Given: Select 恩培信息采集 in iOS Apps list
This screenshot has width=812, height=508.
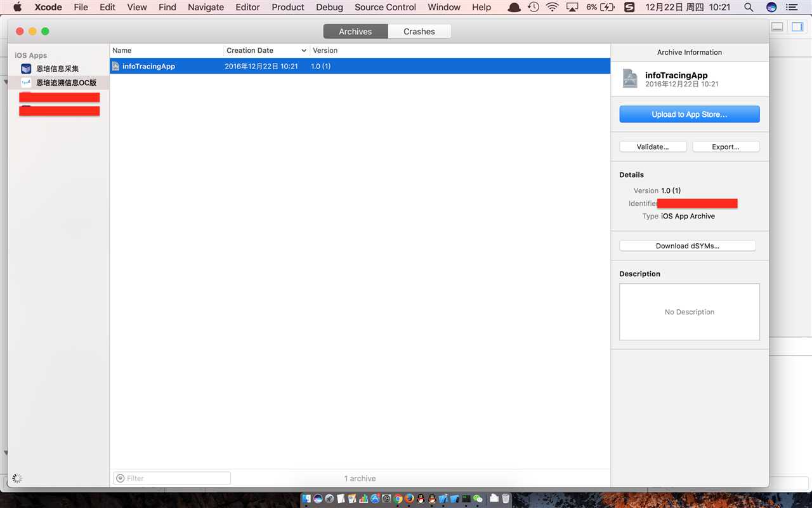Looking at the screenshot, I should click(58, 69).
